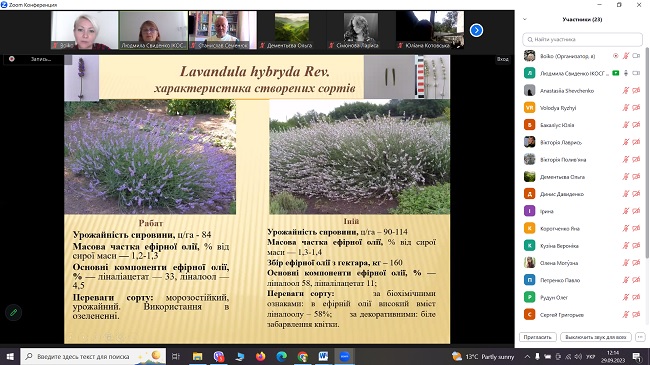Click muted mic icon for Петренко Павло
Viewport: 650px width, 365px height.
tap(626, 280)
